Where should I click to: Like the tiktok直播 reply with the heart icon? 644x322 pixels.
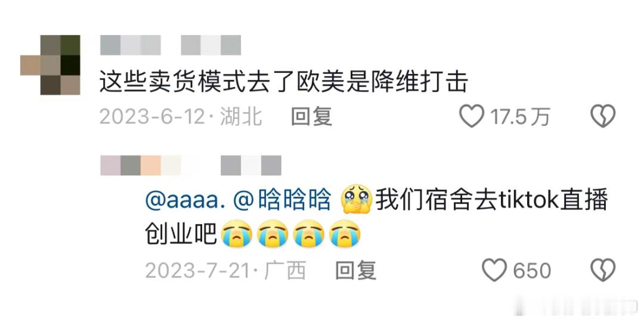[x=494, y=270]
